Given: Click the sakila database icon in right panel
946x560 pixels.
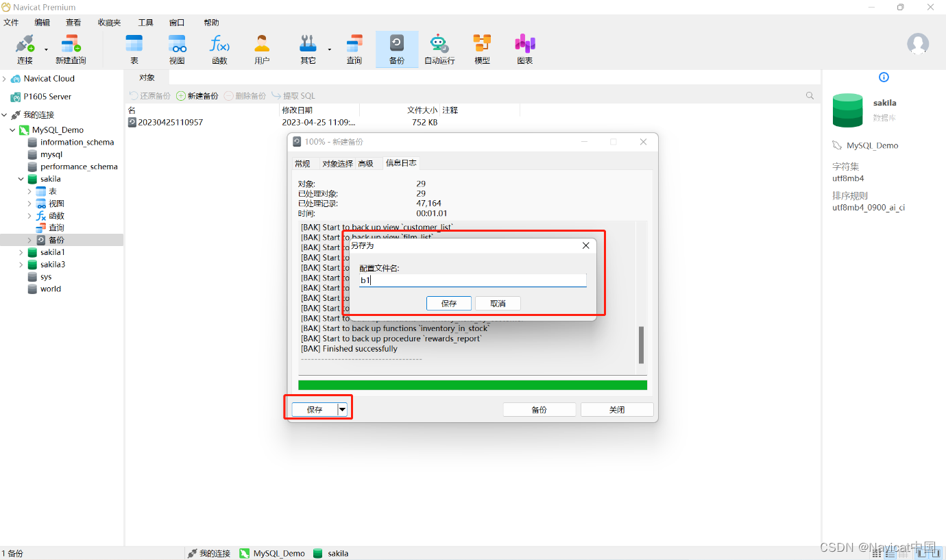Looking at the screenshot, I should tap(847, 110).
